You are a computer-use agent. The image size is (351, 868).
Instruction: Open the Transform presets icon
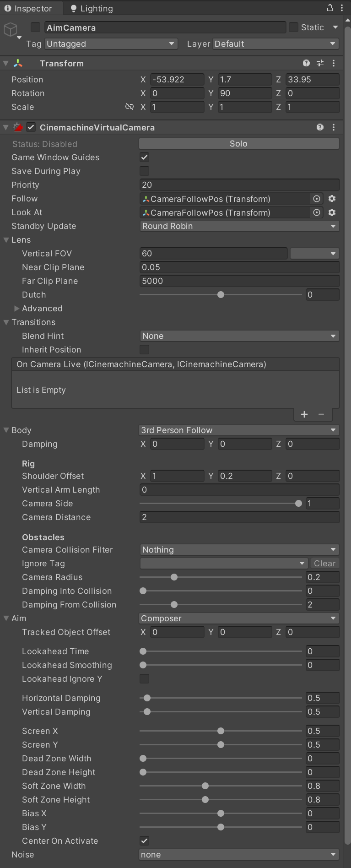click(x=319, y=63)
